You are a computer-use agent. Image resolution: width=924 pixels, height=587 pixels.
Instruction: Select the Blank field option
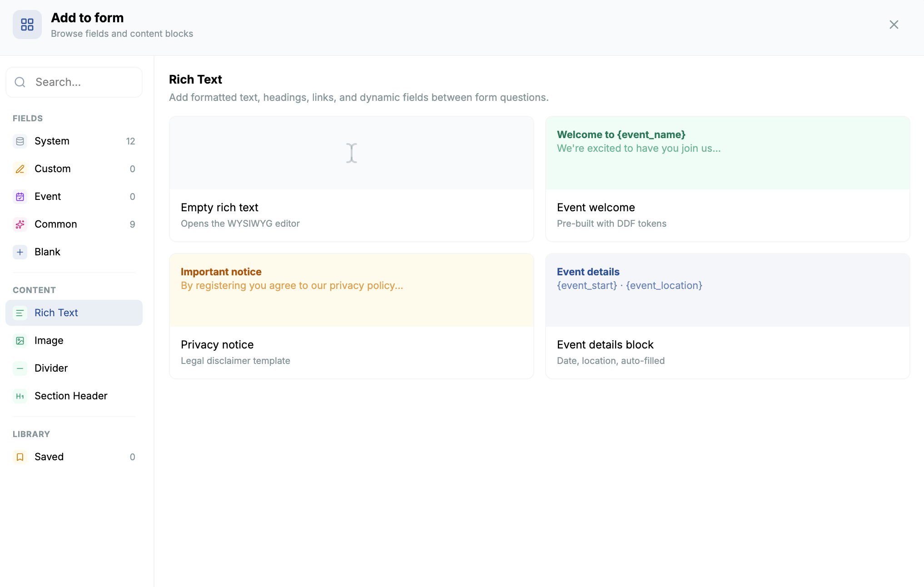click(74, 252)
